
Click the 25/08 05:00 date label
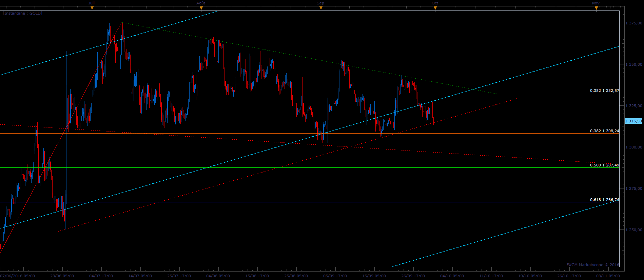click(296, 276)
